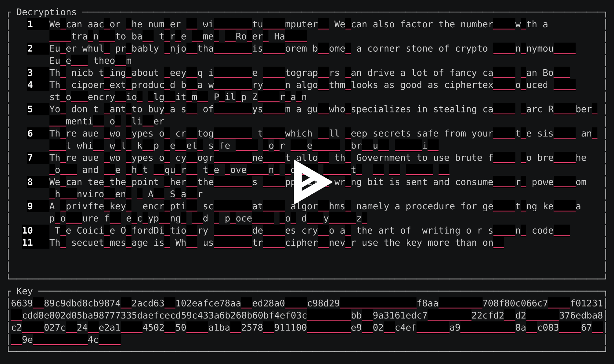Click decryption row number 1
The height and width of the screenshot is (364, 614).
pyautogui.click(x=30, y=24)
